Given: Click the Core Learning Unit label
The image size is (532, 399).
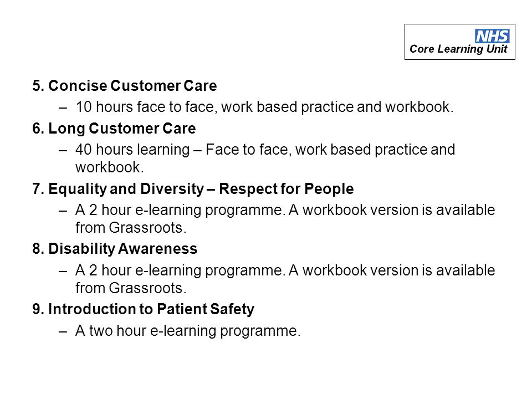Looking at the screenshot, I should tap(458, 49).
